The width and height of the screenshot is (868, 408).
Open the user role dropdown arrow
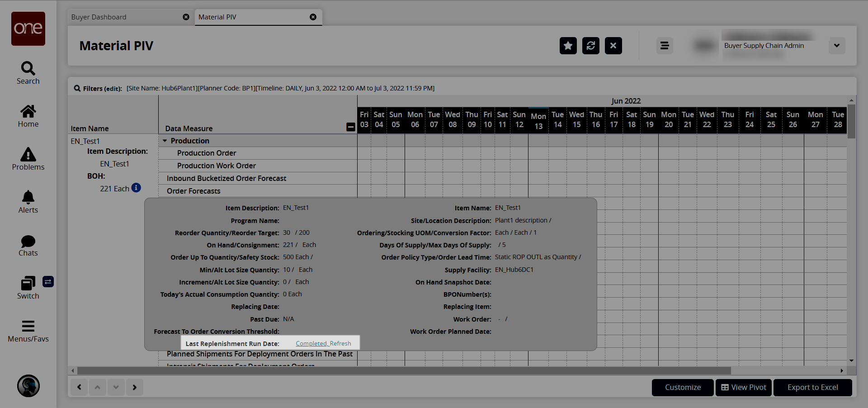(x=836, y=46)
